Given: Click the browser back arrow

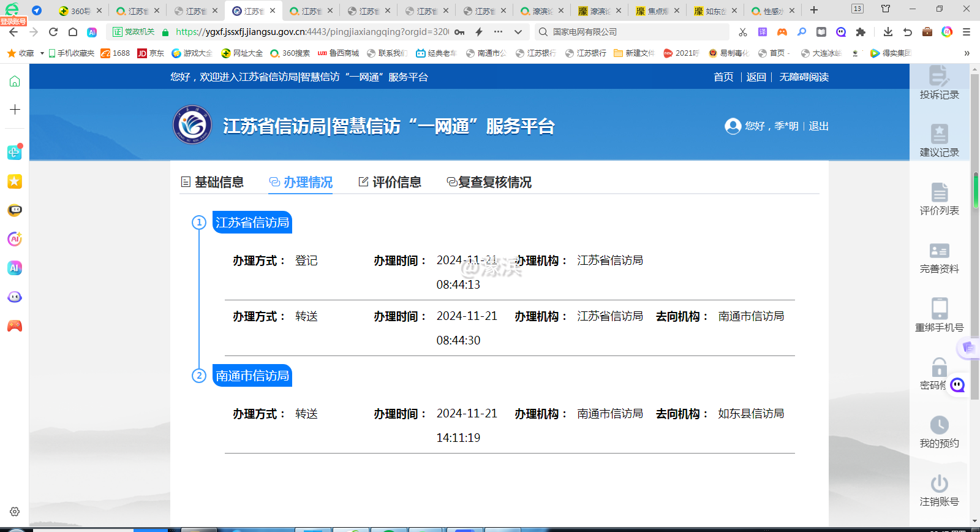Looking at the screenshot, I should (x=13, y=32).
